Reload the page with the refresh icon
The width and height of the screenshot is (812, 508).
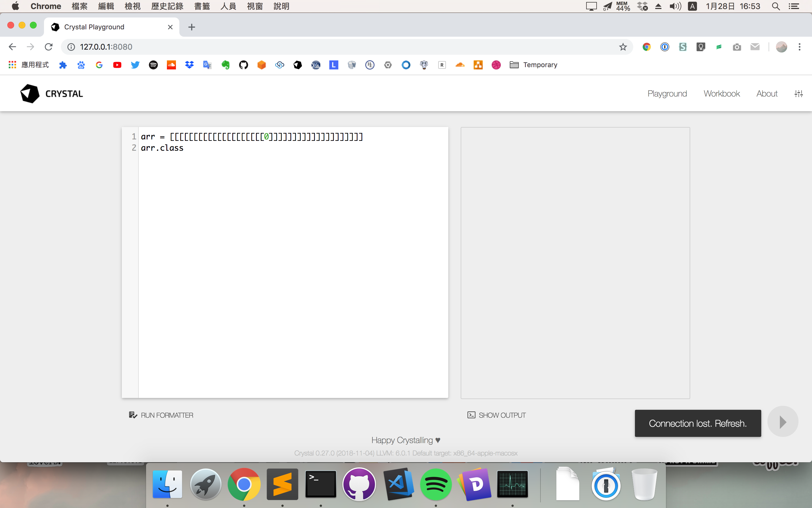tap(49, 47)
